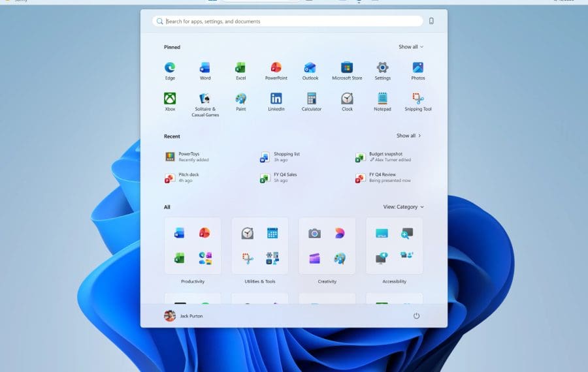Show all Recent items

[409, 136]
